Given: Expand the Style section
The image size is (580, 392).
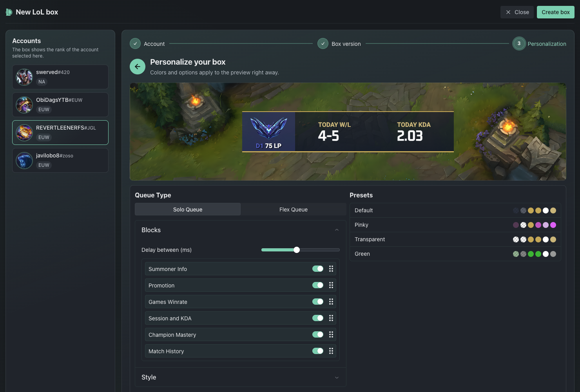Looking at the screenshot, I should click(241, 377).
